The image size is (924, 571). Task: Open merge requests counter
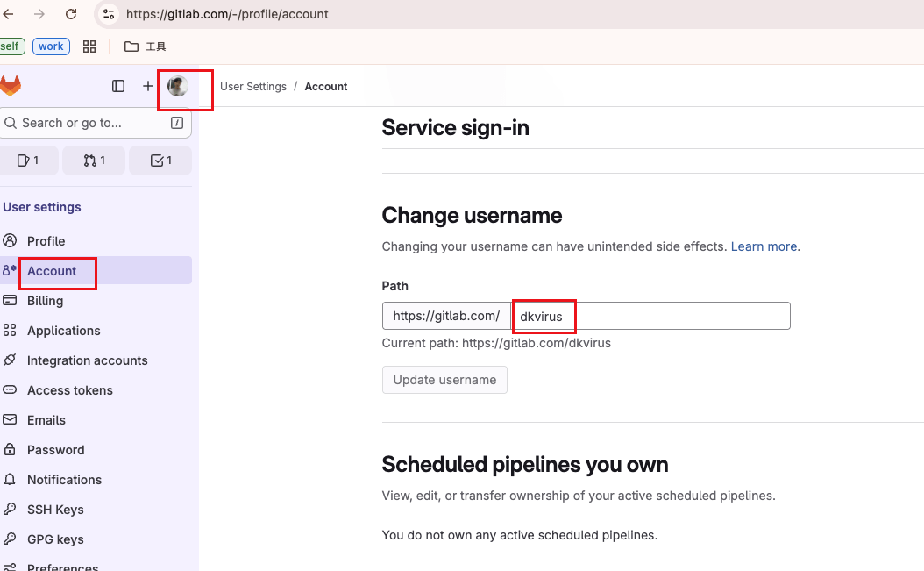coord(94,161)
